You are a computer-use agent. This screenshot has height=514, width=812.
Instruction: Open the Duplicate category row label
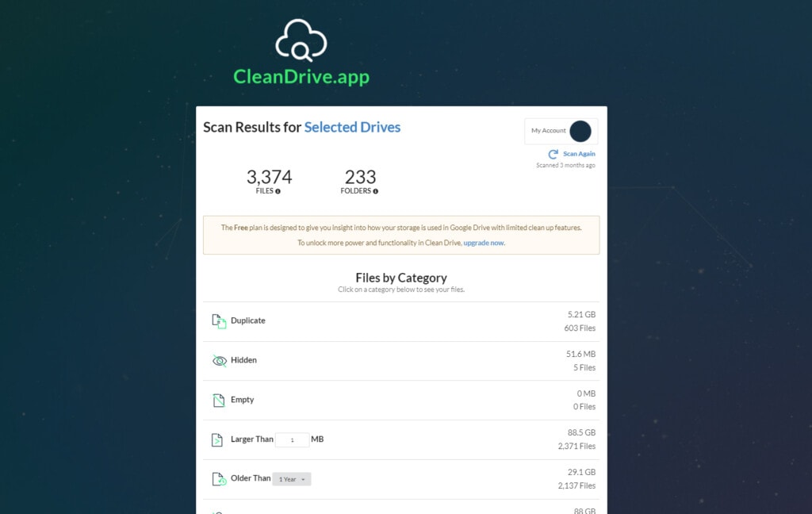[248, 320]
